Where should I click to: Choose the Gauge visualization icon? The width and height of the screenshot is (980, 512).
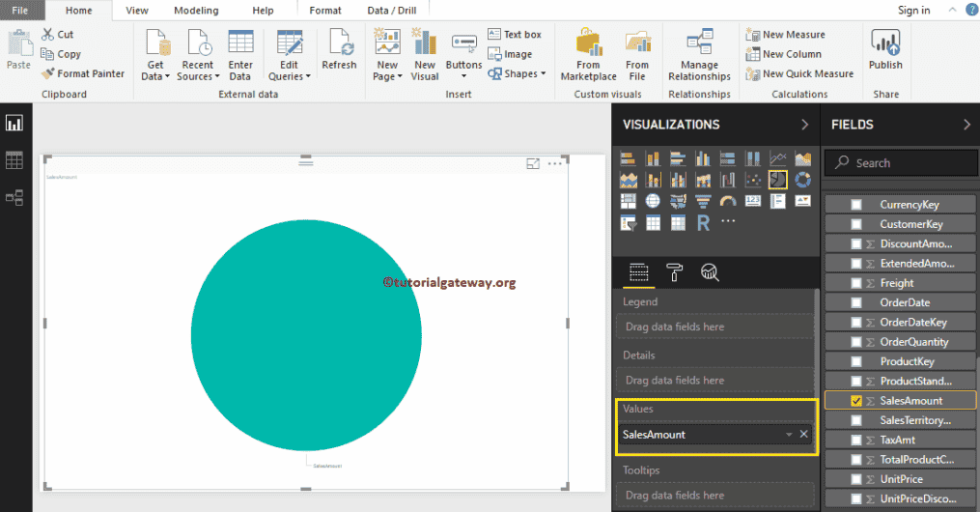[x=727, y=201]
